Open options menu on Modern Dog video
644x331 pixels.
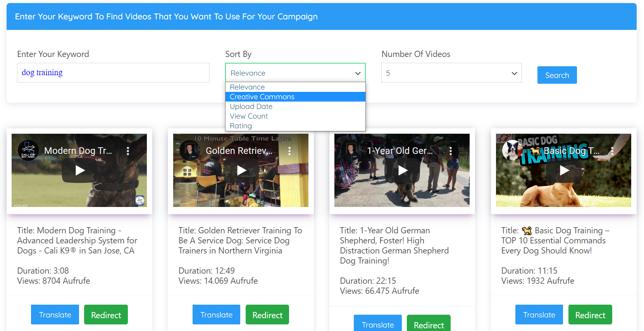[x=128, y=151]
